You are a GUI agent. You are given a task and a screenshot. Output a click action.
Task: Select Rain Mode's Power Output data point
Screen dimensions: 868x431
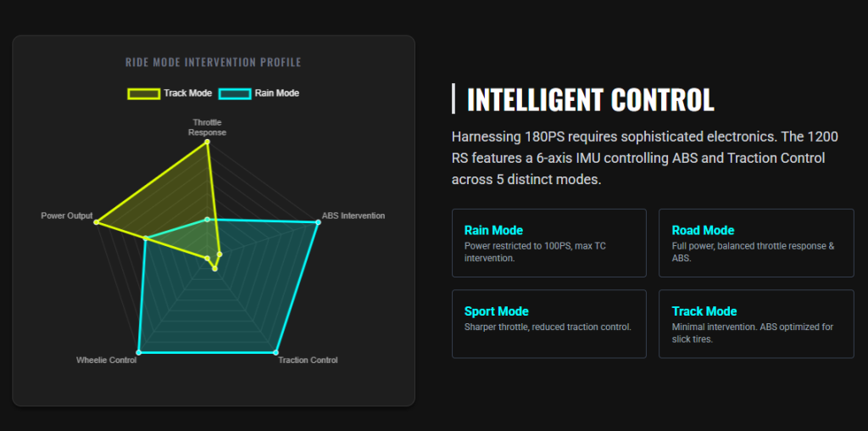146,238
